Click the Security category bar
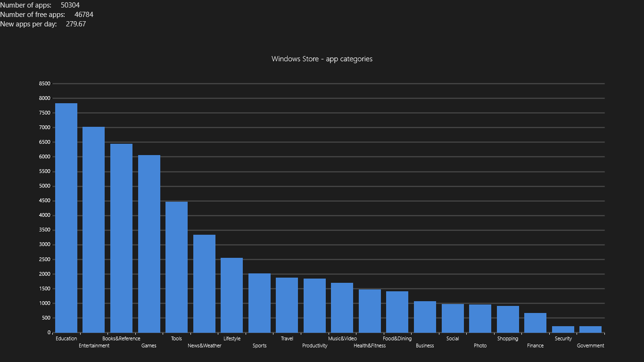The width and height of the screenshot is (644, 362). pyautogui.click(x=563, y=329)
